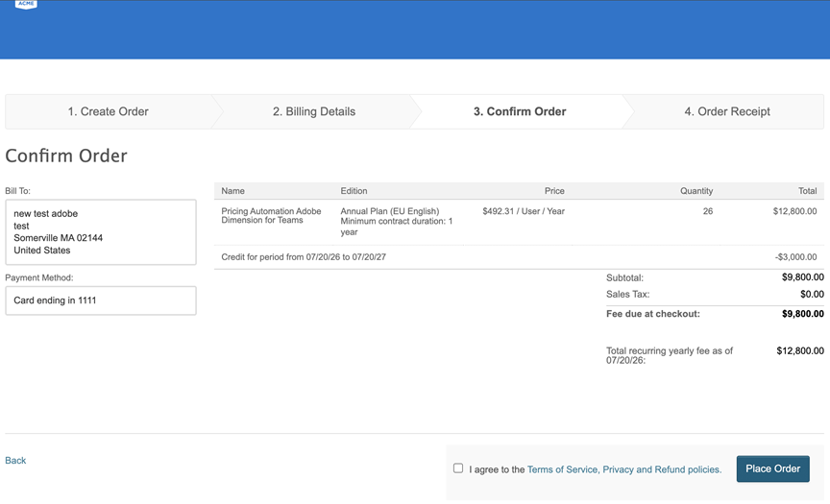The height and width of the screenshot is (504, 830).
Task: Click the Confirm Order page heading
Action: pos(66,156)
